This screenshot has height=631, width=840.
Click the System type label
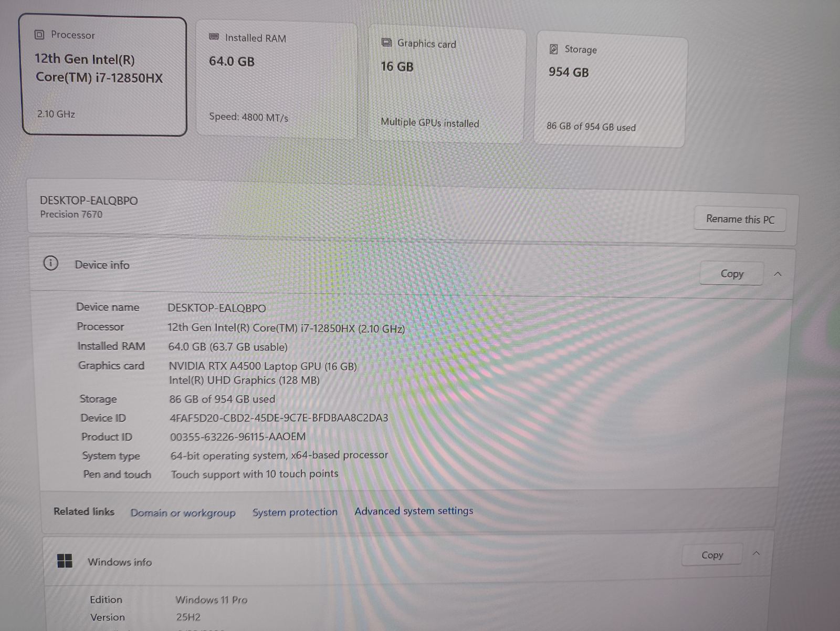click(111, 456)
